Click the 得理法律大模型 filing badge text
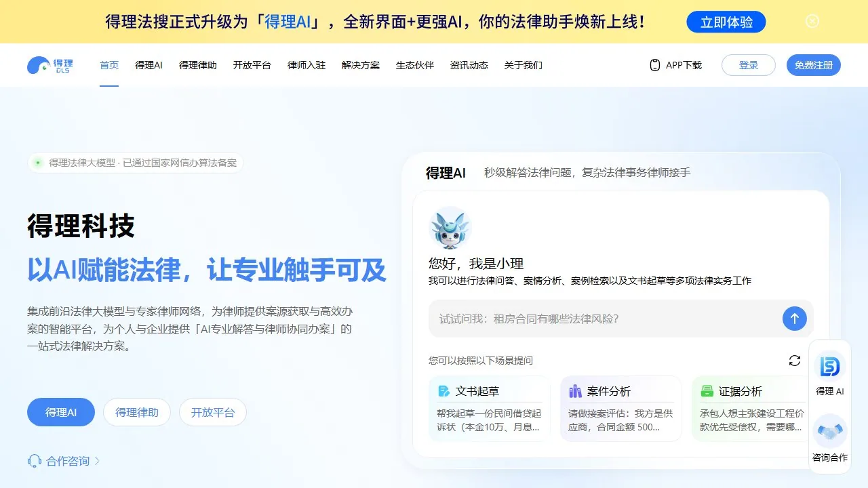868x488 pixels. click(x=143, y=163)
